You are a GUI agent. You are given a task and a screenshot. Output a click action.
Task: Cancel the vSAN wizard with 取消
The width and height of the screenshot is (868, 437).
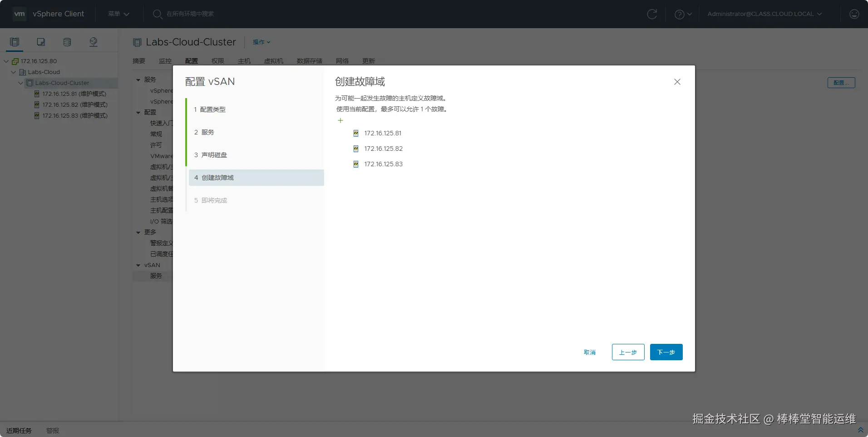[x=590, y=352]
